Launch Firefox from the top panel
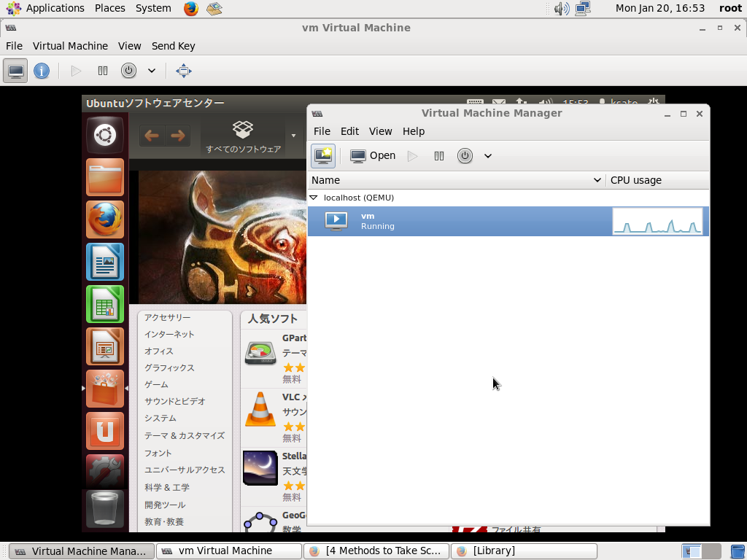This screenshot has width=747, height=560. tap(191, 9)
